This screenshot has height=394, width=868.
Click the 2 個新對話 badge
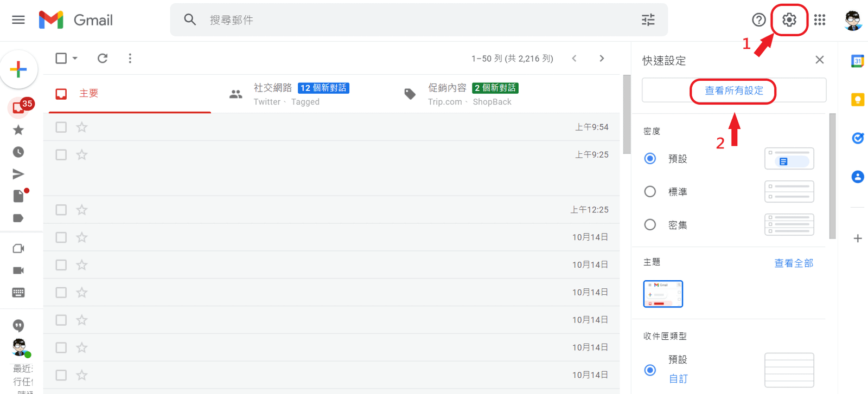pyautogui.click(x=495, y=88)
